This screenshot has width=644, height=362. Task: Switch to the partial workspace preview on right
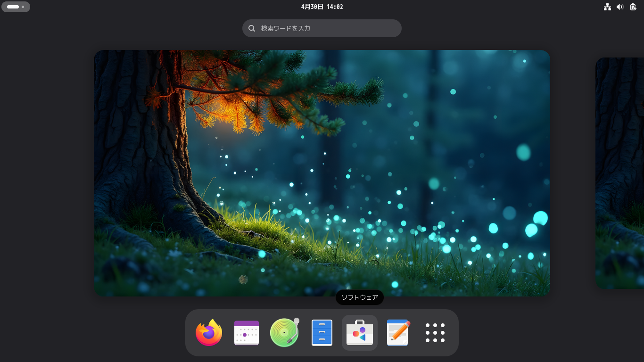click(620, 174)
